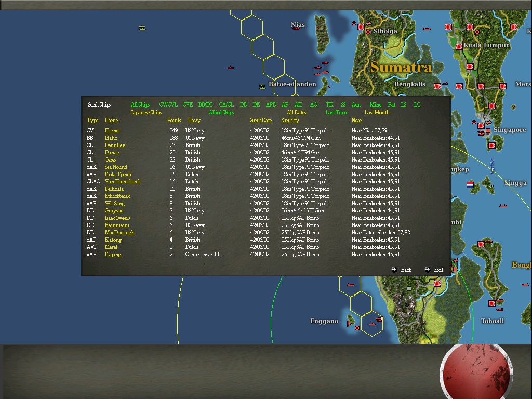Click the red end-turn globe button
This screenshot has height=399, width=532.
pyautogui.click(x=476, y=372)
